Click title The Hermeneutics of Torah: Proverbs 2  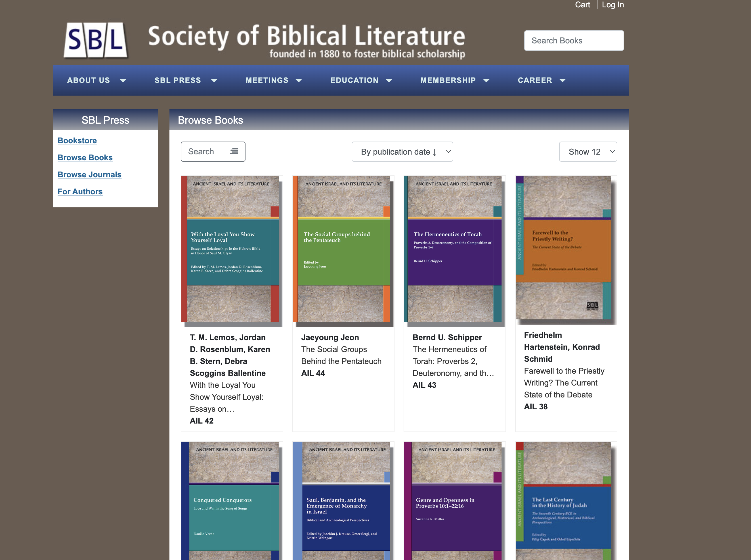[453, 361]
